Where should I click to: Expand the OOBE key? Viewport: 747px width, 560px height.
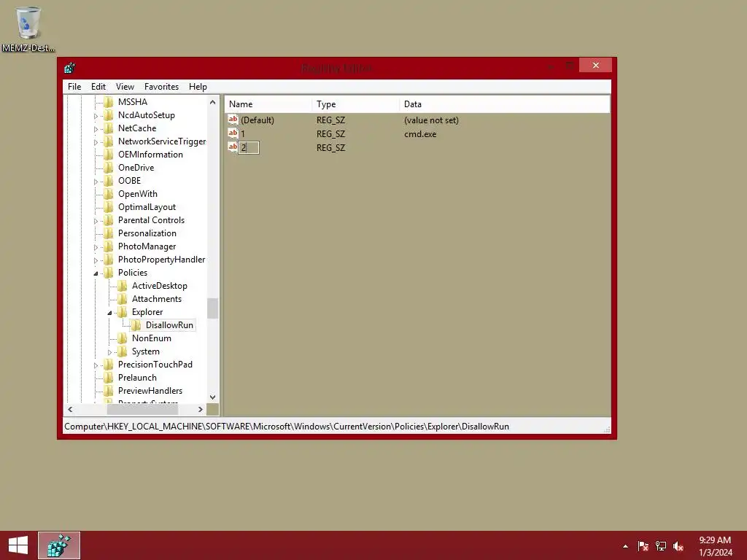tap(96, 182)
